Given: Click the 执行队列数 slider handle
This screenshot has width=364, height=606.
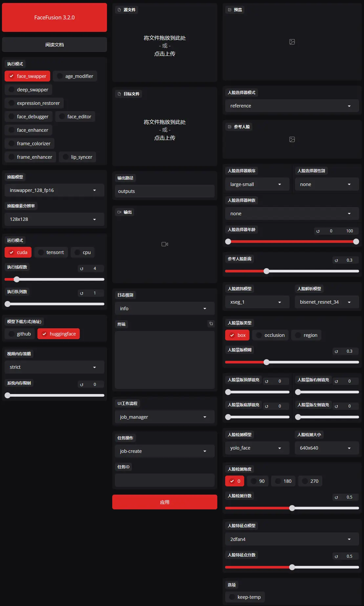Looking at the screenshot, I should pos(8,304).
